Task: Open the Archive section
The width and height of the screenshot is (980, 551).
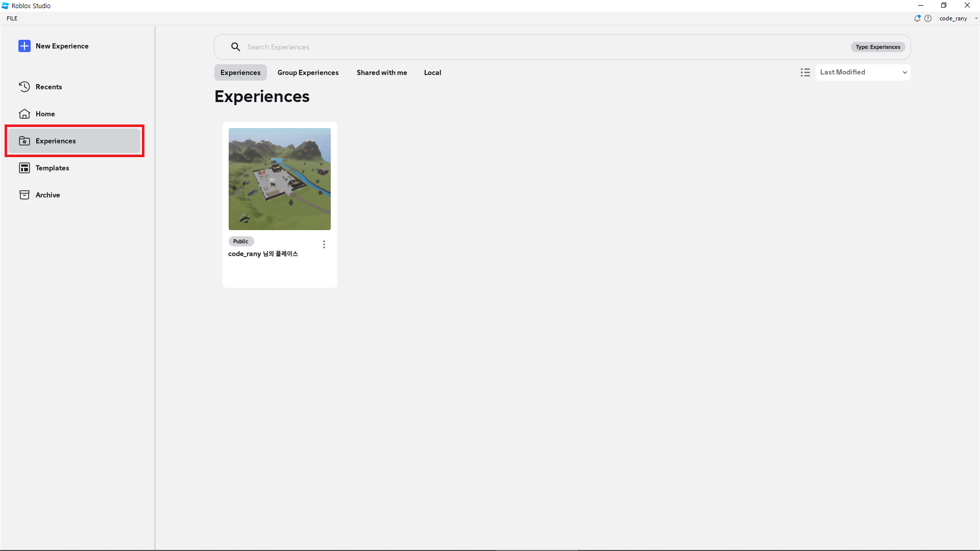Action: pos(47,195)
